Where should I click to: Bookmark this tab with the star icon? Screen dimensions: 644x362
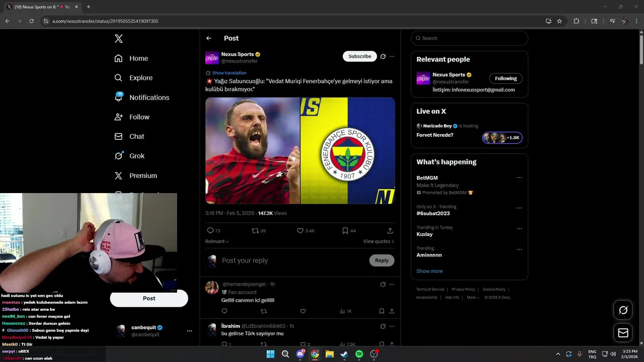(x=559, y=21)
